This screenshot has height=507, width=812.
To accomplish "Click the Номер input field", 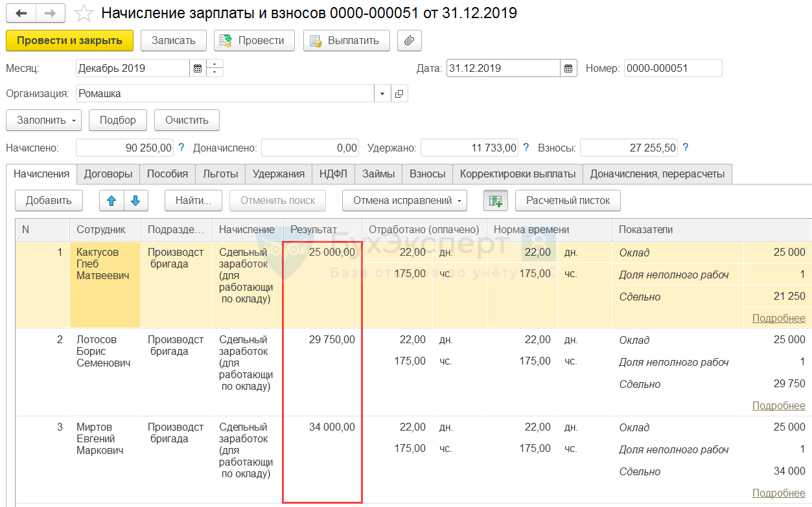I will (672, 69).
